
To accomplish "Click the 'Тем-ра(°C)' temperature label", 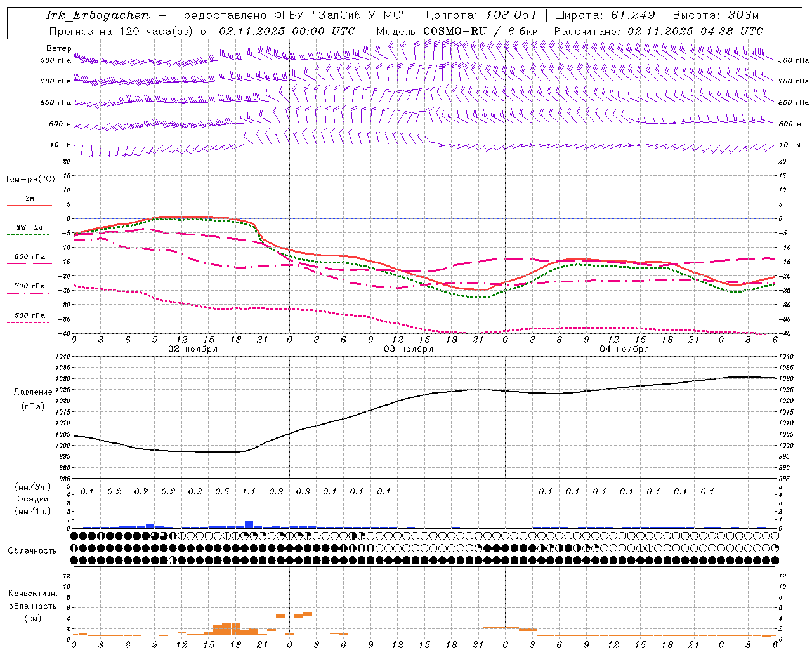I will [x=30, y=180].
